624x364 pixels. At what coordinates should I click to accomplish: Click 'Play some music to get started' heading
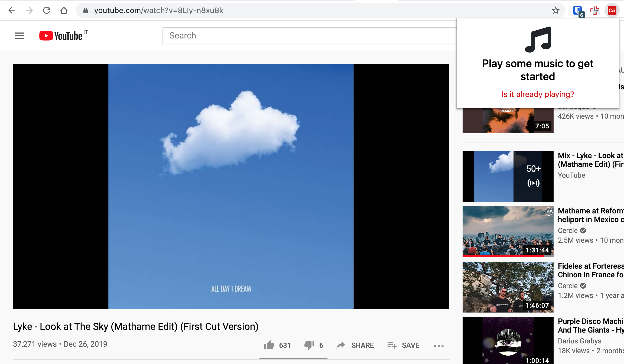coord(538,70)
